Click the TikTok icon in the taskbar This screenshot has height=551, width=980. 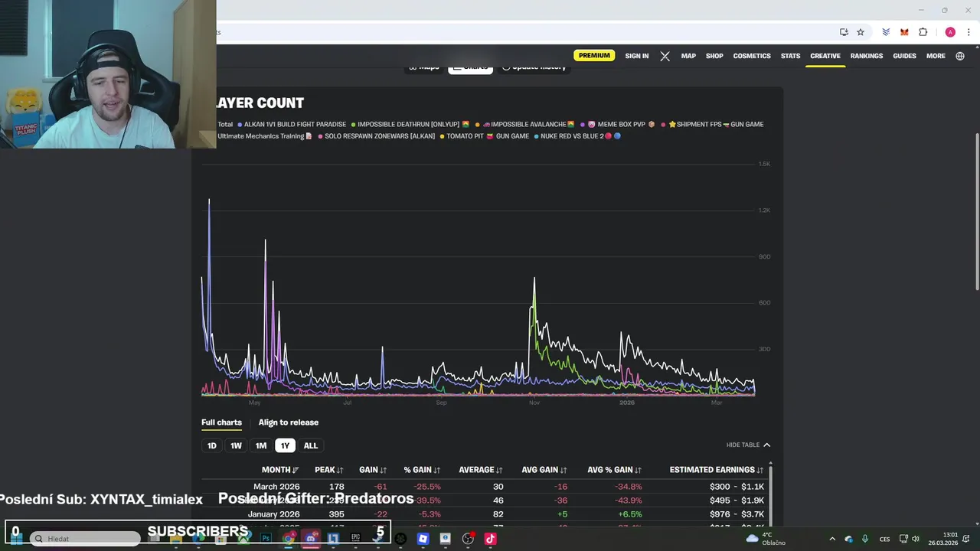point(490,539)
